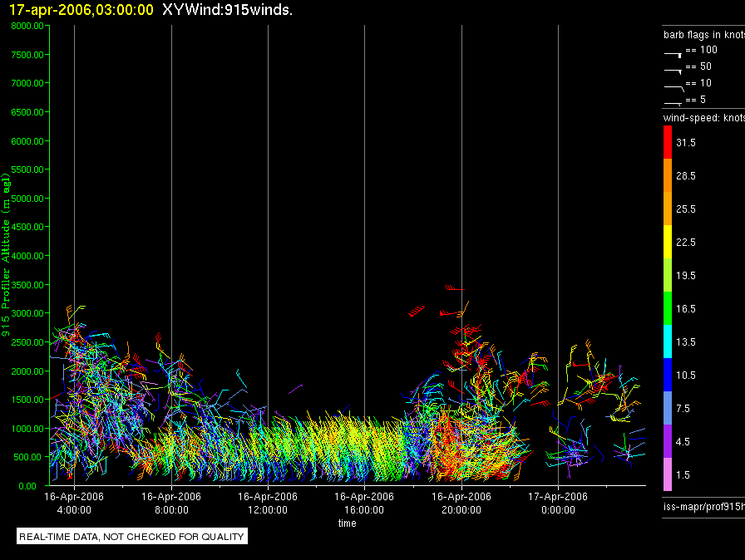Click the 5000.00 altitude tick label
745x560 pixels.
pos(27,199)
